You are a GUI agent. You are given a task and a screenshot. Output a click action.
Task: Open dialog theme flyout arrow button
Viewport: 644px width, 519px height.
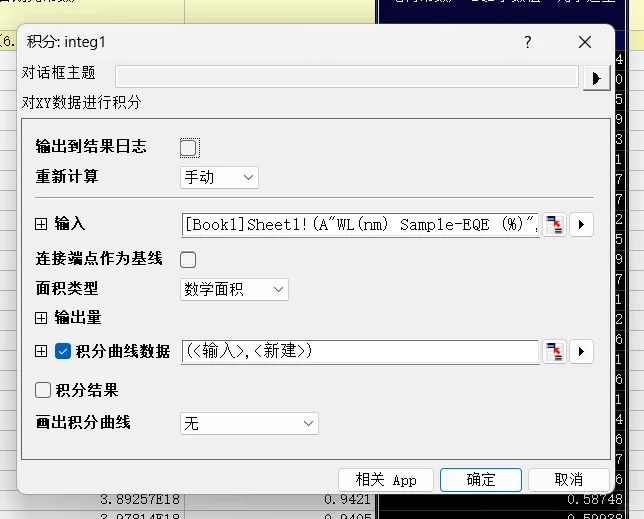(596, 78)
